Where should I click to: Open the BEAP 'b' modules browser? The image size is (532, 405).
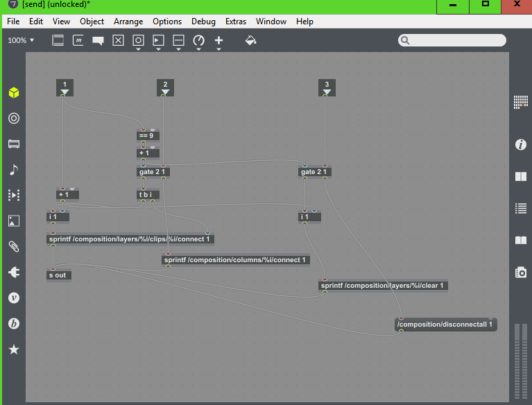pos(13,324)
